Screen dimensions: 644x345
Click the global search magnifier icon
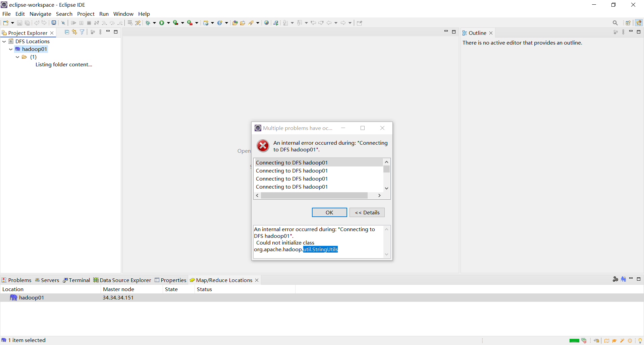pos(615,23)
